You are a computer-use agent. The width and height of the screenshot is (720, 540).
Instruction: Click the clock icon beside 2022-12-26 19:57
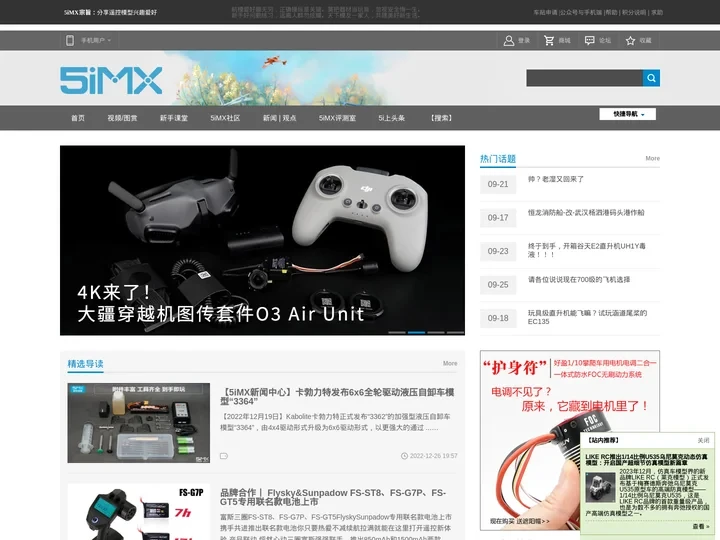pyautogui.click(x=404, y=456)
